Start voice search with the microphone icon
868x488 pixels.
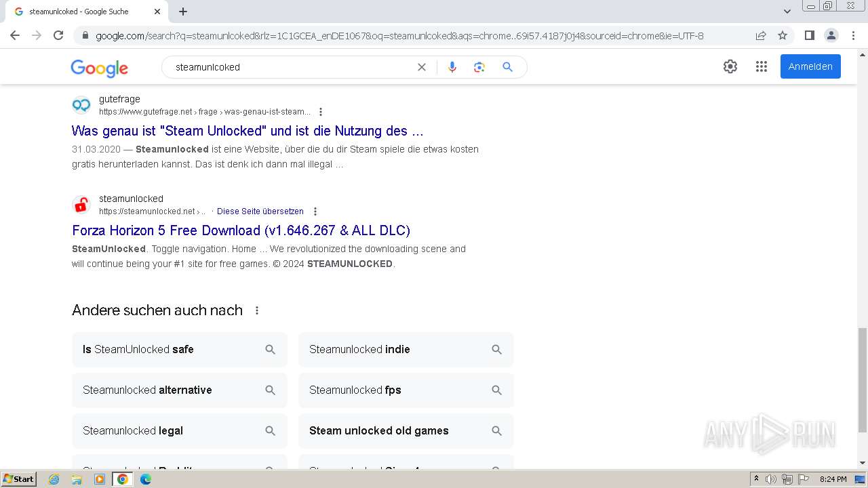pos(452,67)
